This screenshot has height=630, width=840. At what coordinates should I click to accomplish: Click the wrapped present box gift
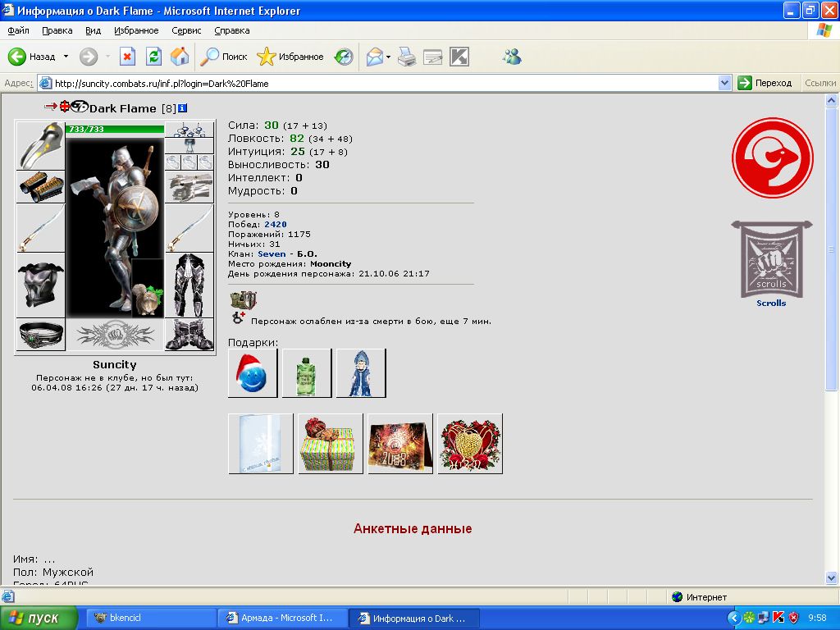[330, 444]
